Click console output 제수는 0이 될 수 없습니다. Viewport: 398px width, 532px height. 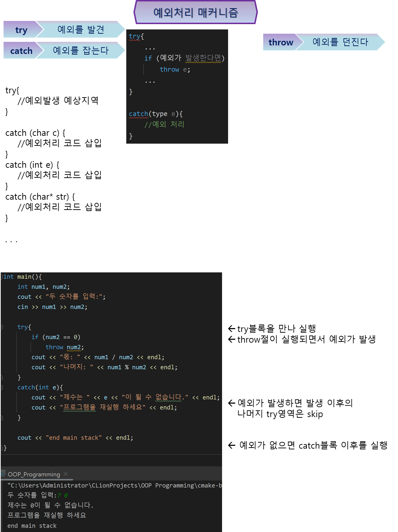coord(50,505)
